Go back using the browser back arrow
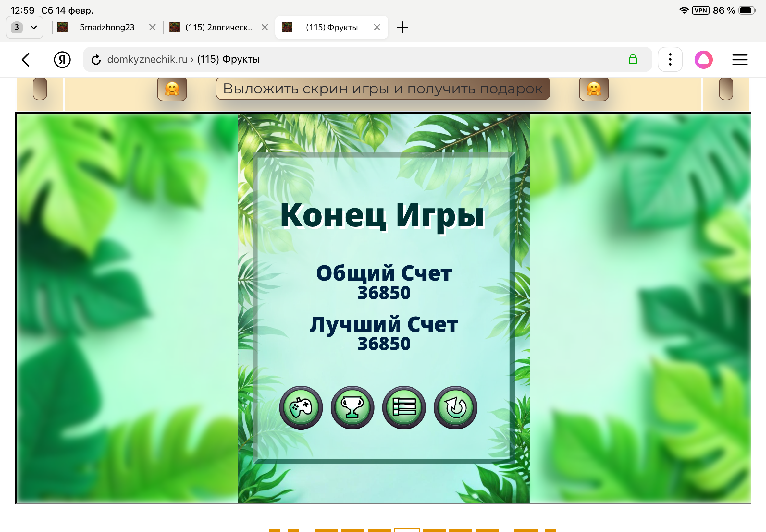The width and height of the screenshot is (766, 532). click(26, 59)
